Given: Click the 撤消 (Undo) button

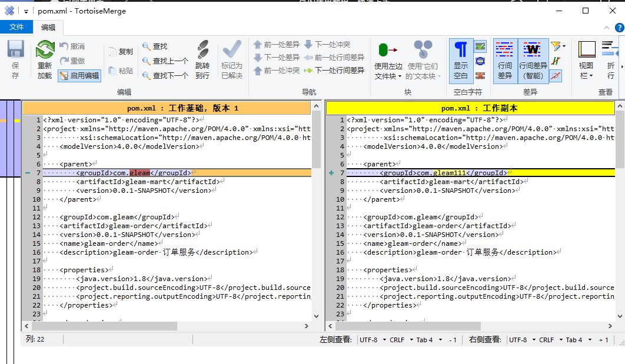Looking at the screenshot, I should [72, 46].
